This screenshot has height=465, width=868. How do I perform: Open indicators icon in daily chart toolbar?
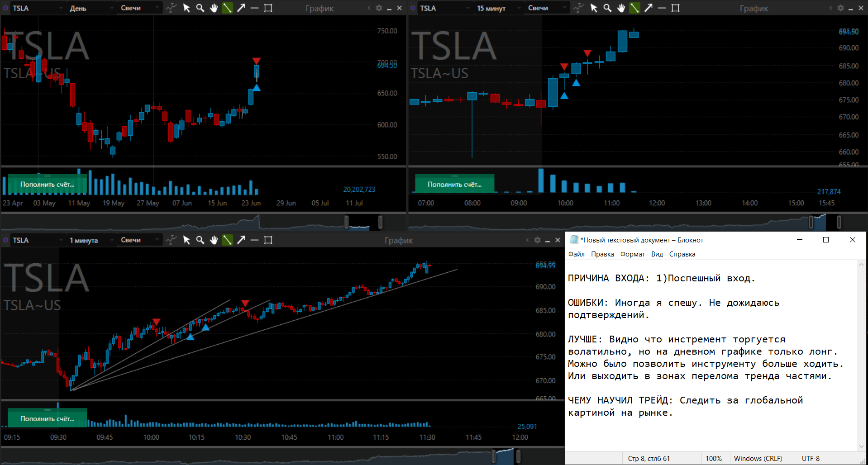(x=171, y=8)
